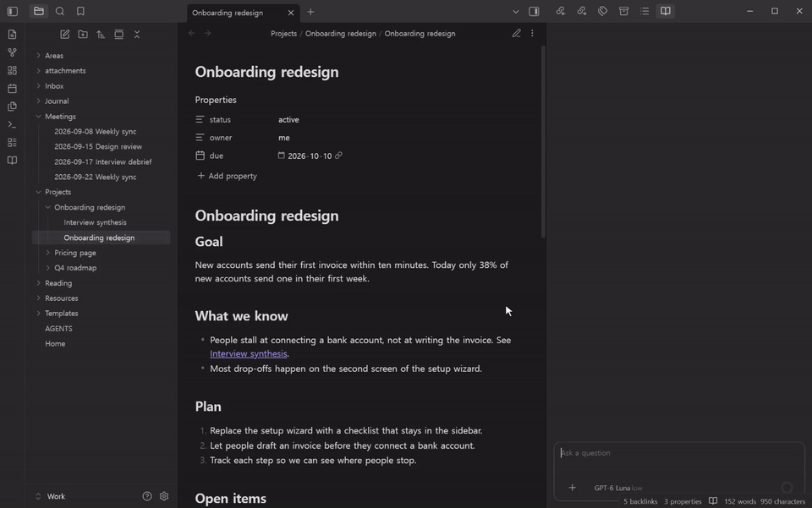Open the graph view from the ribbon
The width and height of the screenshot is (812, 508).
pos(12,52)
